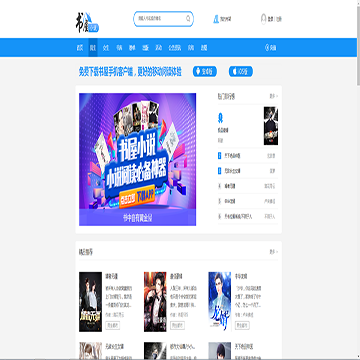This screenshot has width=360, height=360.
Task: Click the blue rank-three badge in ranking list
Action: point(220,171)
